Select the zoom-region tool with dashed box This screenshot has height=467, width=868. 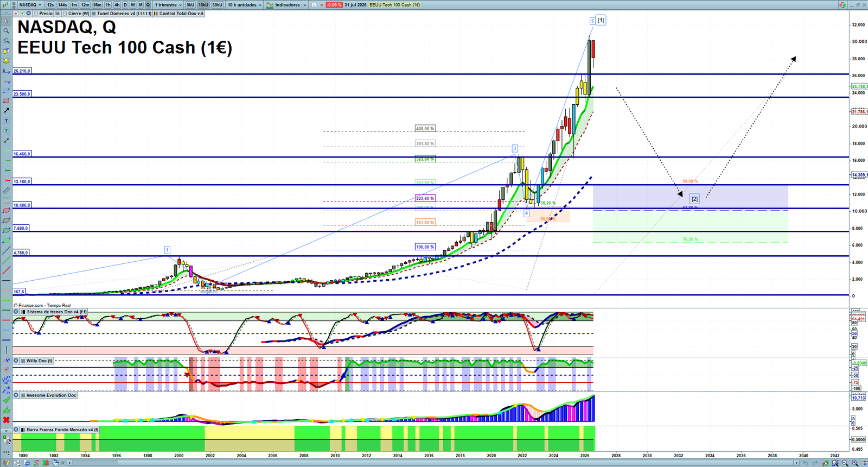(6, 41)
